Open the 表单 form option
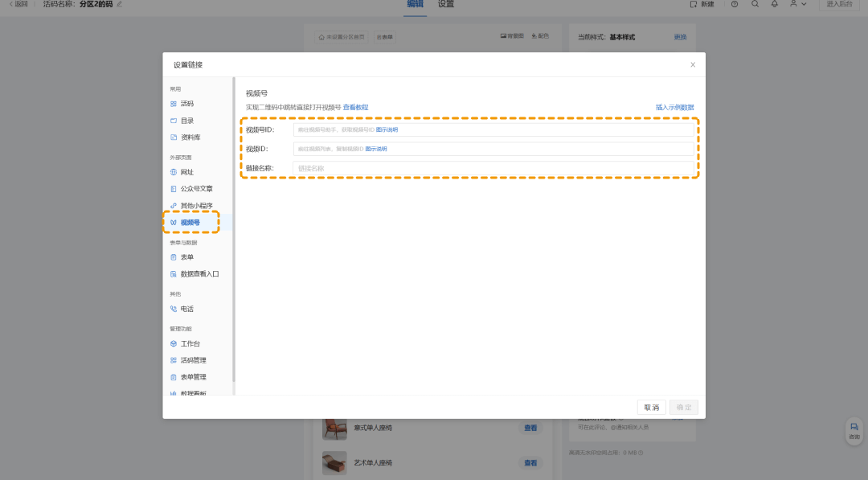Image resolution: width=868 pixels, height=480 pixels. tap(186, 257)
